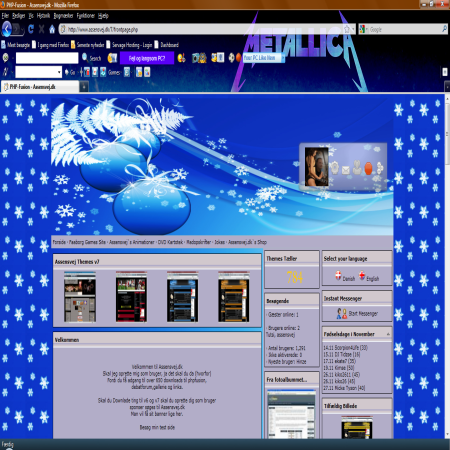450x450 pixels.
Task: Click the first icon after the Go button
Action: [86, 72]
